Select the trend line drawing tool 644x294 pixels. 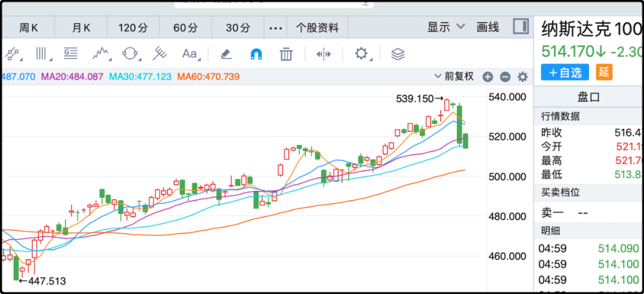pos(13,54)
